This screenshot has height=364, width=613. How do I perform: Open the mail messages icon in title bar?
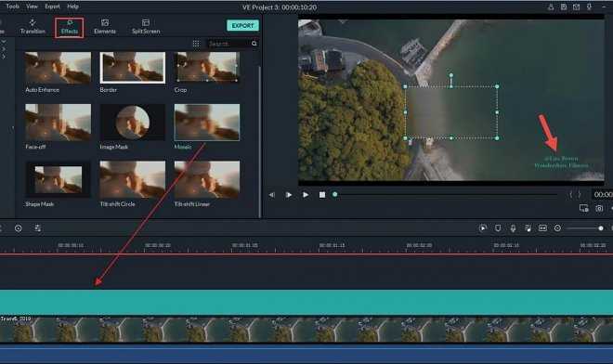coord(576,6)
